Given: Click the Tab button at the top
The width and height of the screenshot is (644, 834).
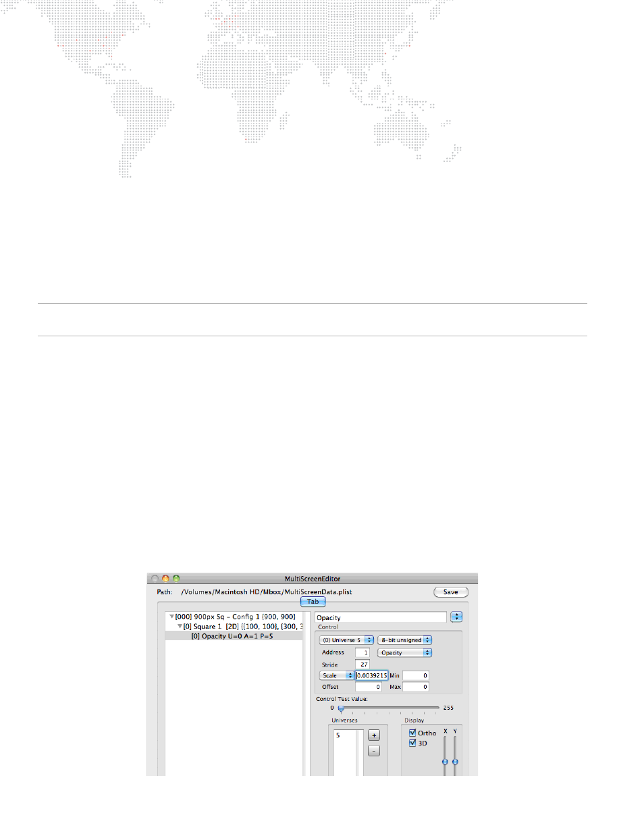Looking at the screenshot, I should [x=313, y=601].
